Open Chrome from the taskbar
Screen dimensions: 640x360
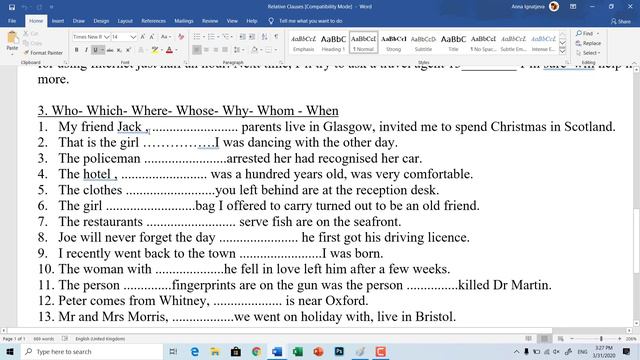pyautogui.click(x=256, y=351)
